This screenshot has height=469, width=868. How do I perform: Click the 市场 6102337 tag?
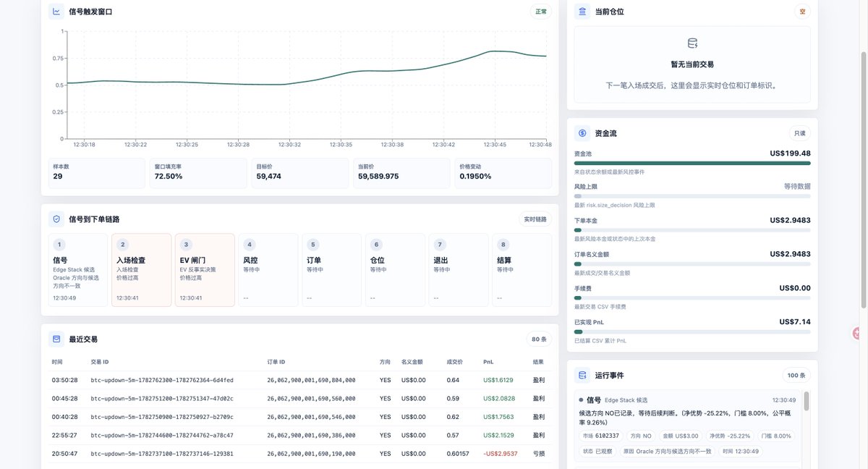click(601, 436)
